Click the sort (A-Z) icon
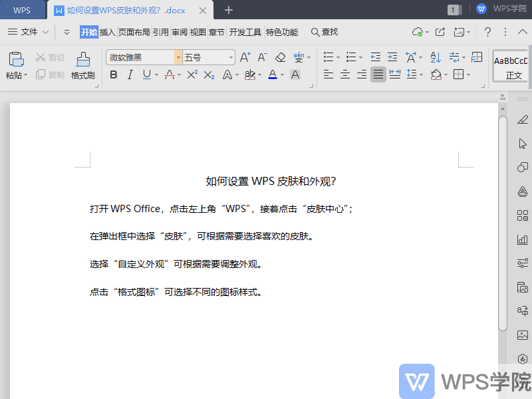Viewport: 532px width, 399px height. (436, 57)
